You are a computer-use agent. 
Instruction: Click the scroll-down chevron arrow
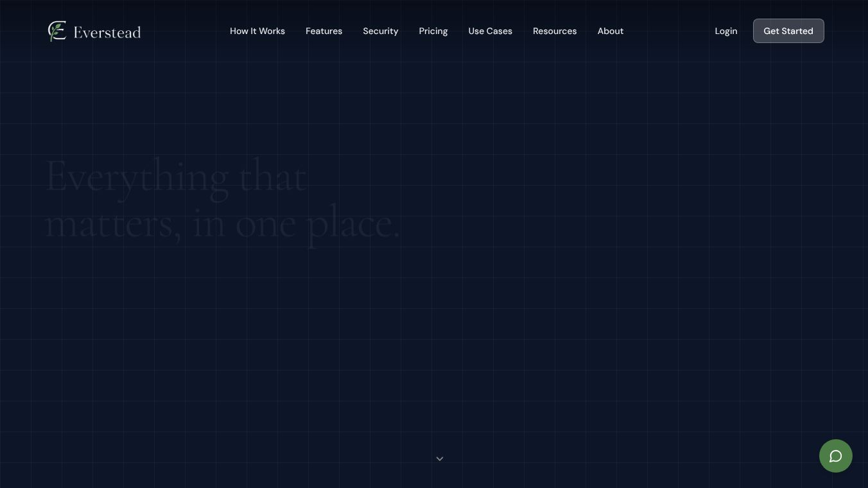[x=440, y=458]
